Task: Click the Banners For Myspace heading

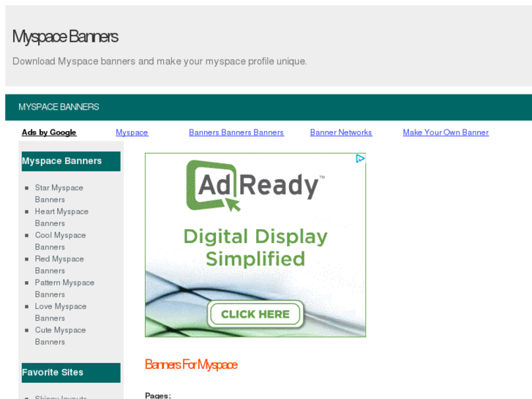Action: [191, 365]
